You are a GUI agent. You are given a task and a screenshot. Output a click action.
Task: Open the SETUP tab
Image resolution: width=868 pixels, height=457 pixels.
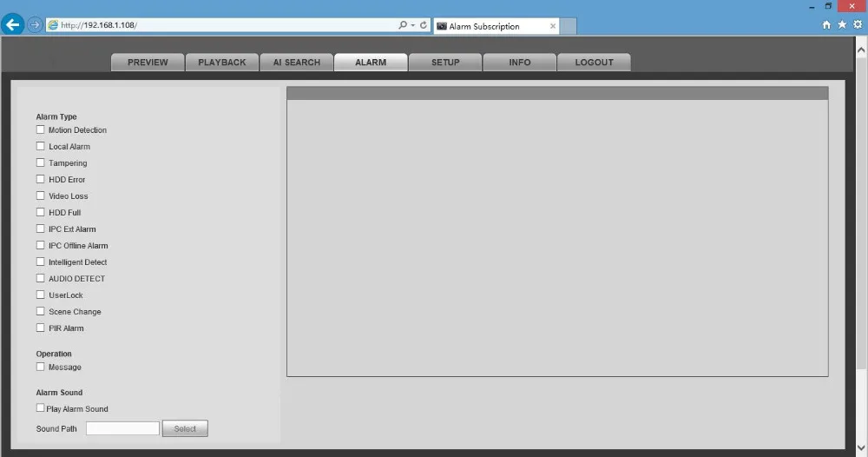pyautogui.click(x=445, y=62)
